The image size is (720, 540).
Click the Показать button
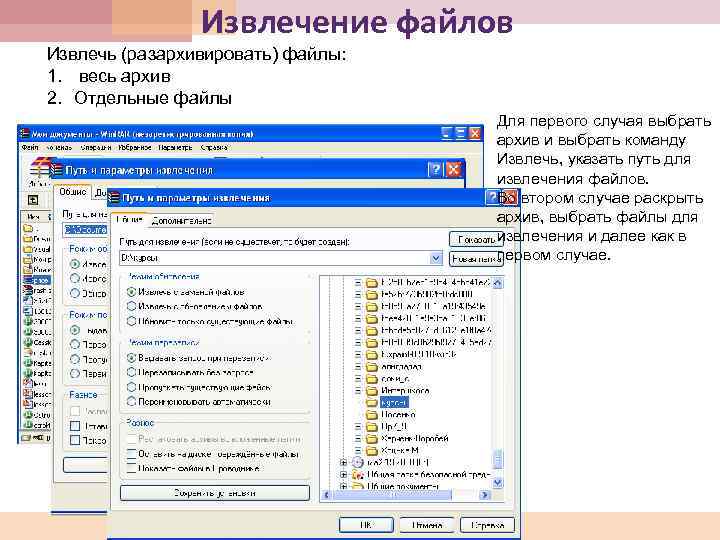[x=476, y=239]
